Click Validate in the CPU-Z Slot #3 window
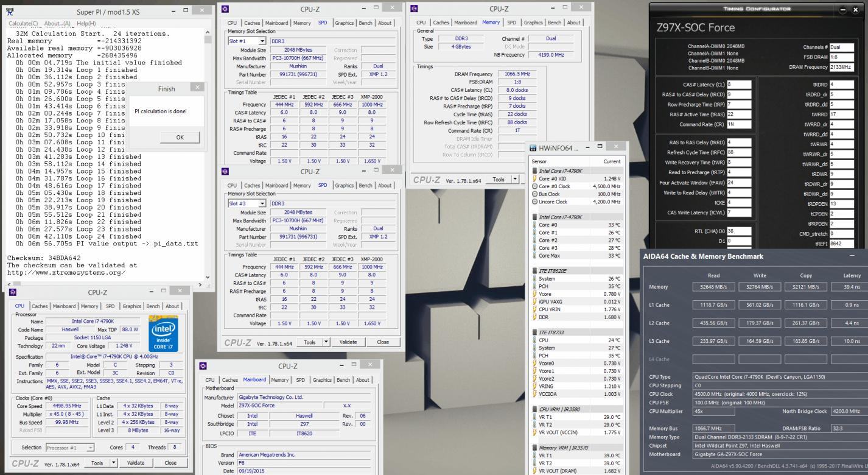The image size is (868, 475). 348,342
